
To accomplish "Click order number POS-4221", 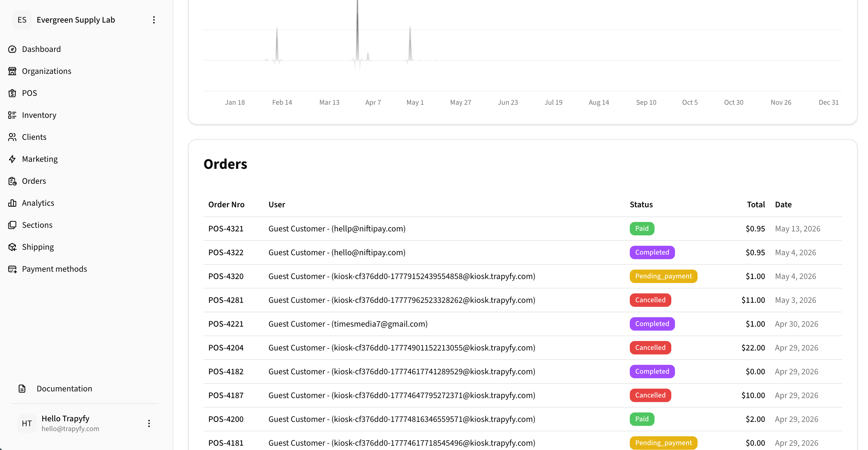I will (226, 324).
